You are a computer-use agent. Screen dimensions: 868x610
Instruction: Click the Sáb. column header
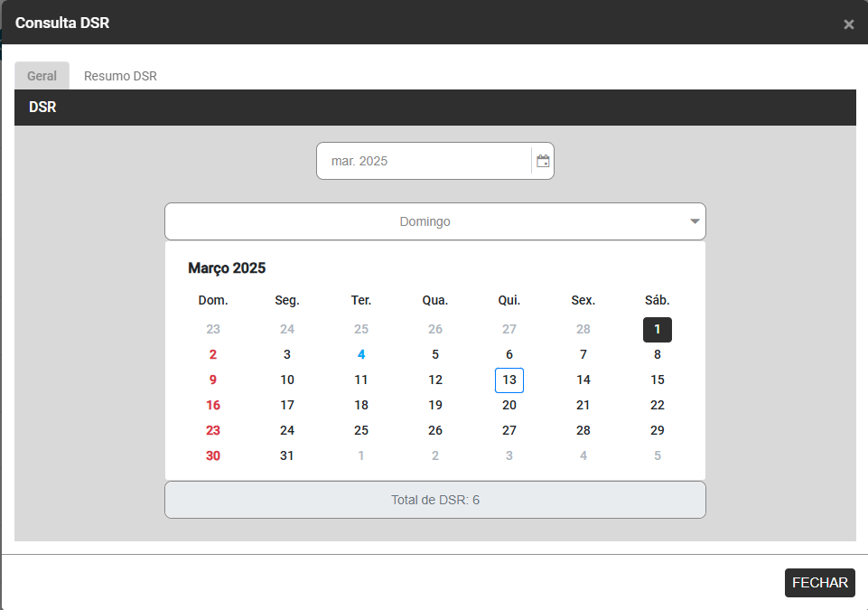coord(657,300)
